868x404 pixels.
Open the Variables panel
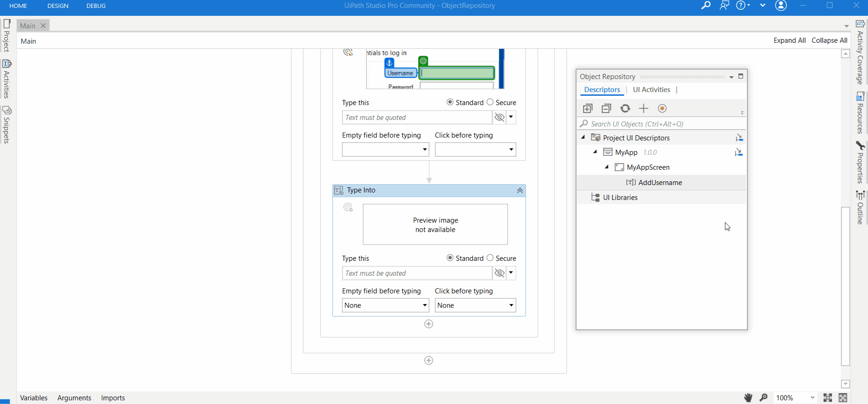click(x=34, y=398)
